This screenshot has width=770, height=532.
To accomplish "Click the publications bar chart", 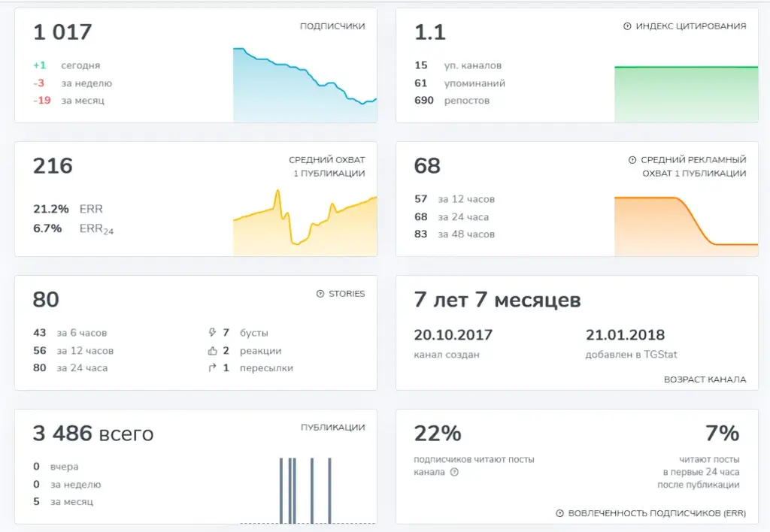I will pyautogui.click(x=308, y=490).
